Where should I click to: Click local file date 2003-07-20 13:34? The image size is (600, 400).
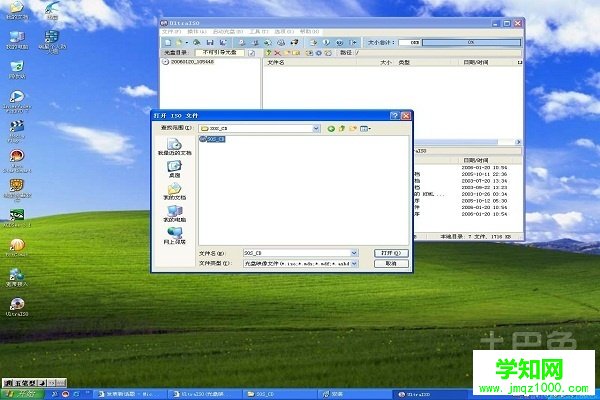pyautogui.click(x=484, y=181)
